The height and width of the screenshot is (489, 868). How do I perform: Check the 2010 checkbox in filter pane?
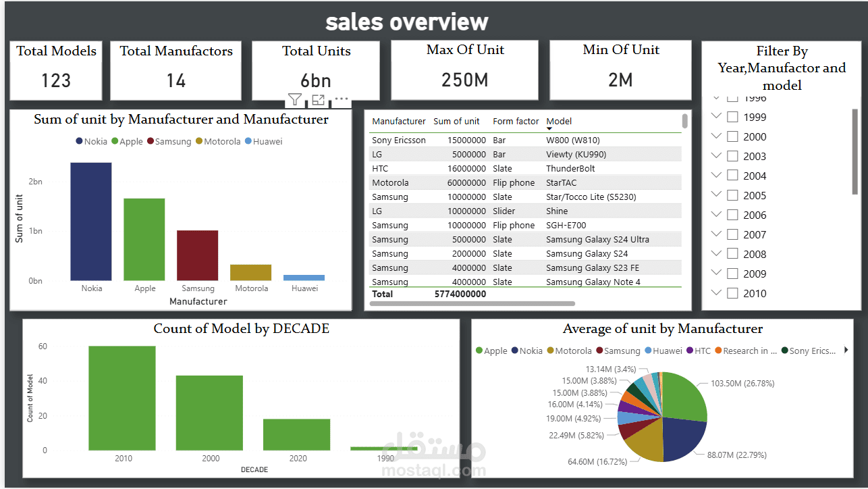point(732,293)
